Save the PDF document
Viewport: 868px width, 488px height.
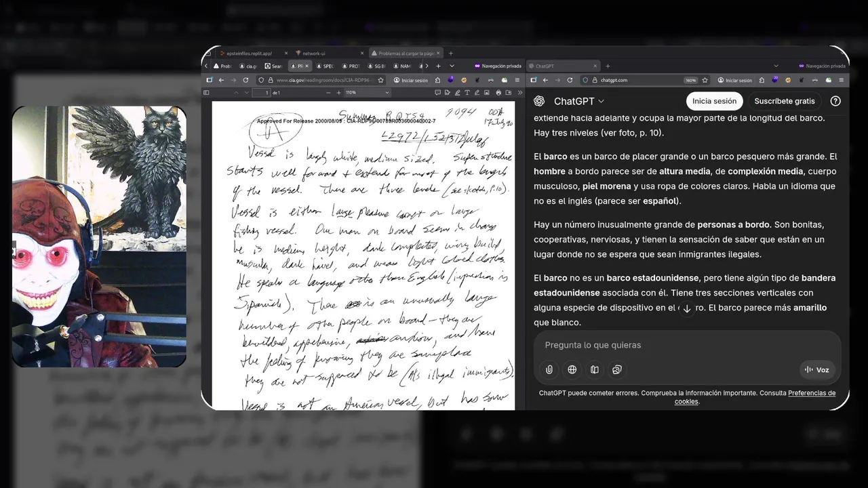tap(509, 93)
